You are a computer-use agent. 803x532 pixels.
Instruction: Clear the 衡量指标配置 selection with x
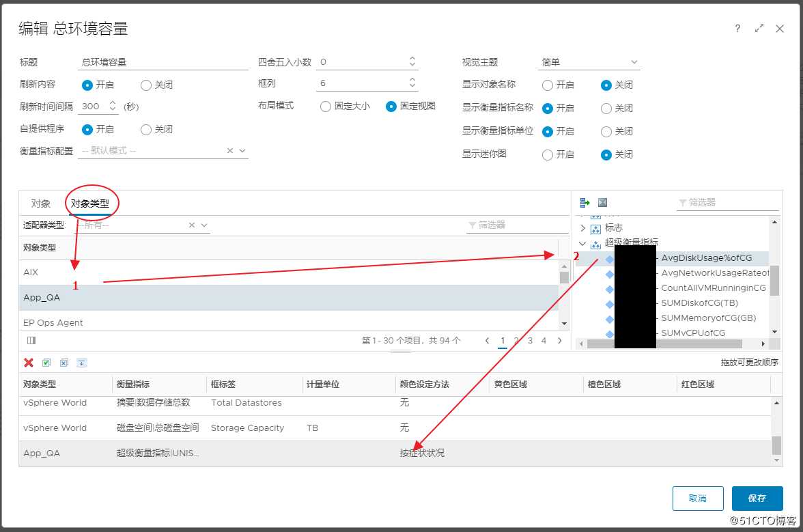tap(230, 150)
